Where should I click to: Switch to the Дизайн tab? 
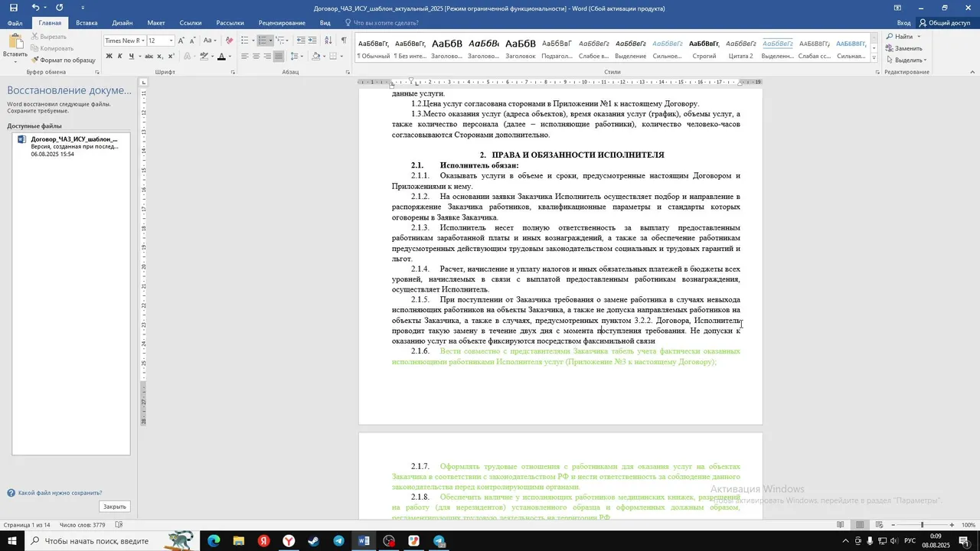click(122, 23)
